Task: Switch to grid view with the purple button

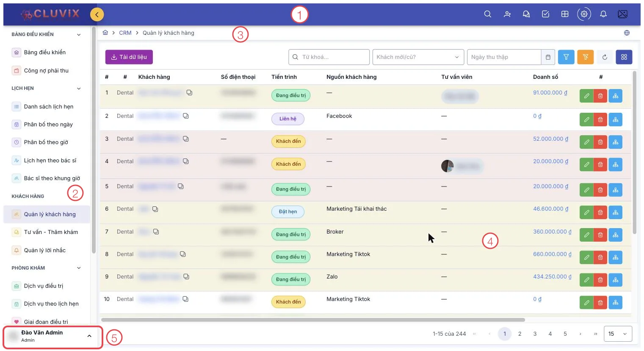Action: [624, 57]
